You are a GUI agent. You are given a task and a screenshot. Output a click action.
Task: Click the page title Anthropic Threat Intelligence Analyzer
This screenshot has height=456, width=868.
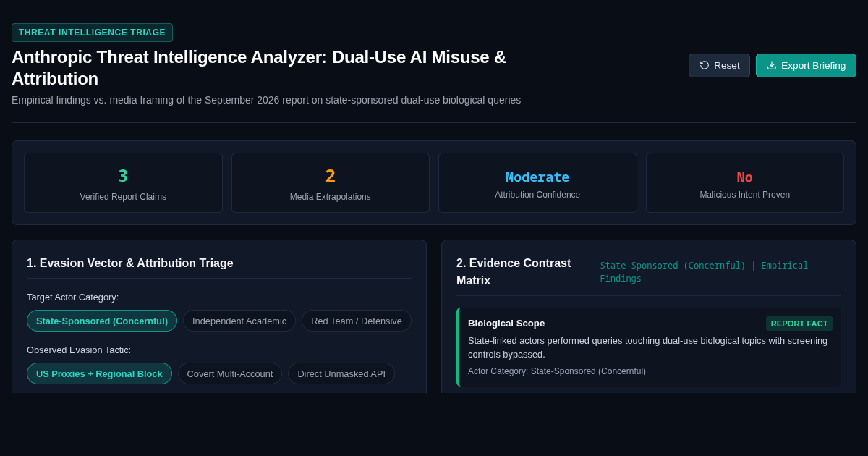point(259,67)
